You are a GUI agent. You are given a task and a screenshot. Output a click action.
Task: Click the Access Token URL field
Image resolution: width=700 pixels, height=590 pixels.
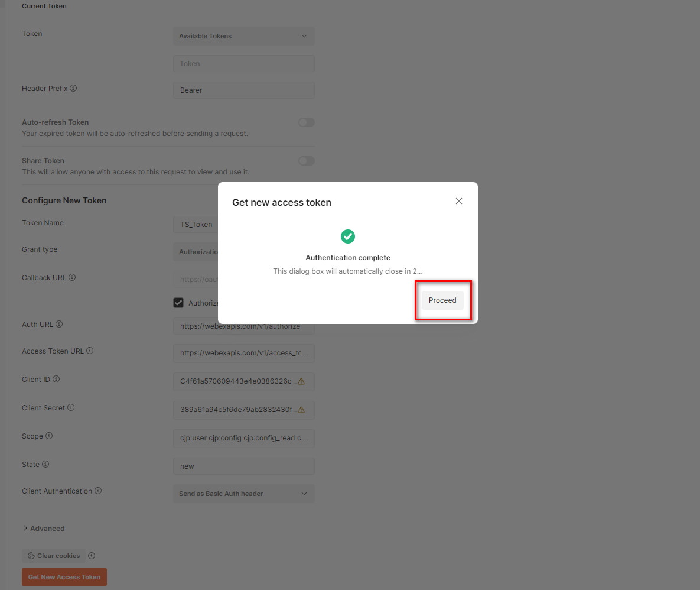coord(244,353)
